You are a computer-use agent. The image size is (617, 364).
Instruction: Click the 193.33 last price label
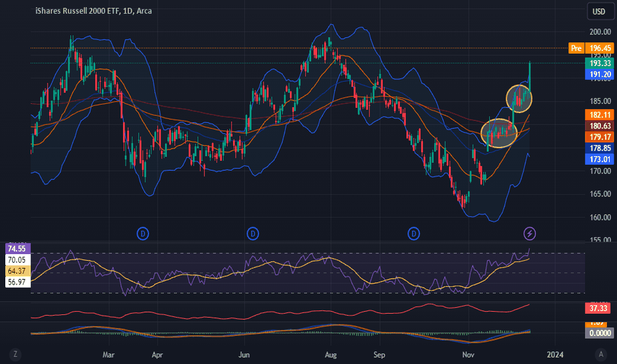click(x=599, y=64)
